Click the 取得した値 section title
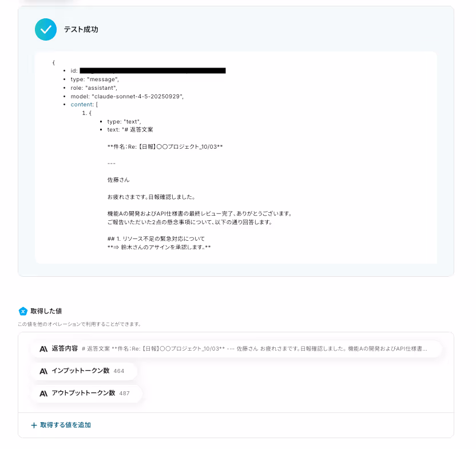The image size is (476, 449). (46, 311)
